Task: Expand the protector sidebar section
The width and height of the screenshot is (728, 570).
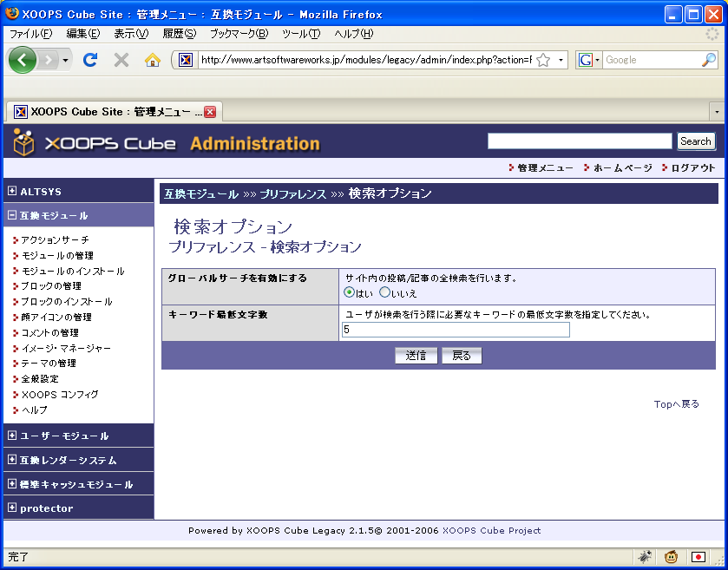Action: [12, 508]
